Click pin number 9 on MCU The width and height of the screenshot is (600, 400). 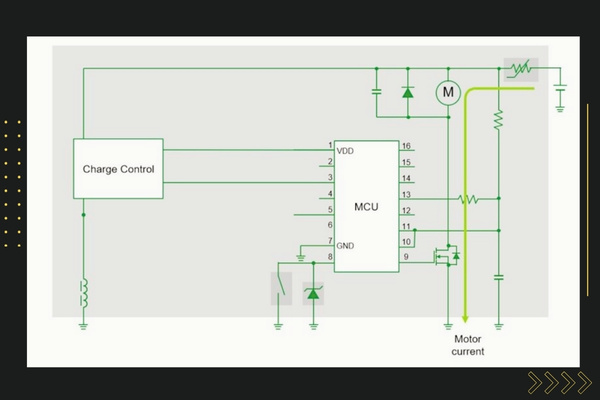(406, 257)
